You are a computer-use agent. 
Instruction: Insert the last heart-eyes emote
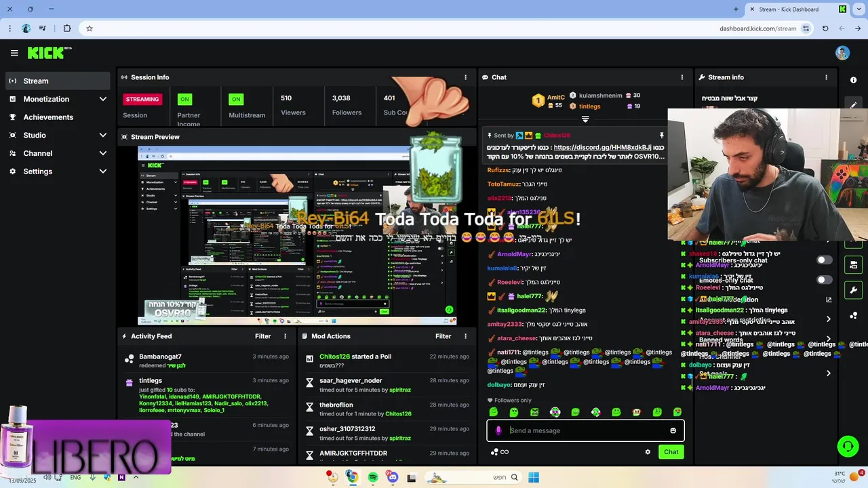tap(677, 412)
